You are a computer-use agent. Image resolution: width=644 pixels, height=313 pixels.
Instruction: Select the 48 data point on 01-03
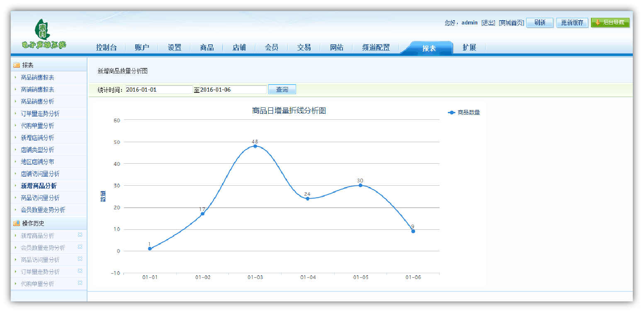coord(255,146)
